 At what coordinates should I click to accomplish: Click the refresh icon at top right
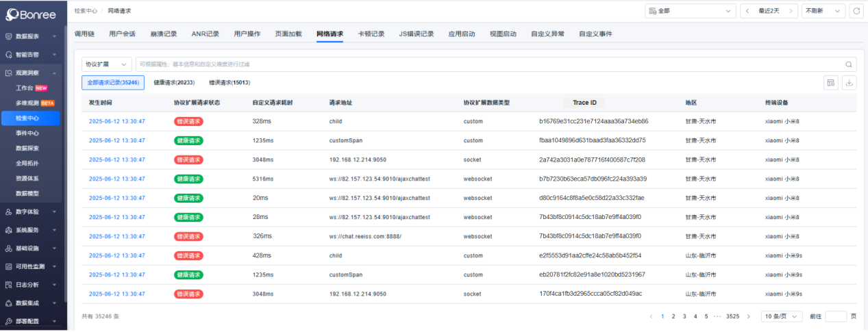point(856,11)
